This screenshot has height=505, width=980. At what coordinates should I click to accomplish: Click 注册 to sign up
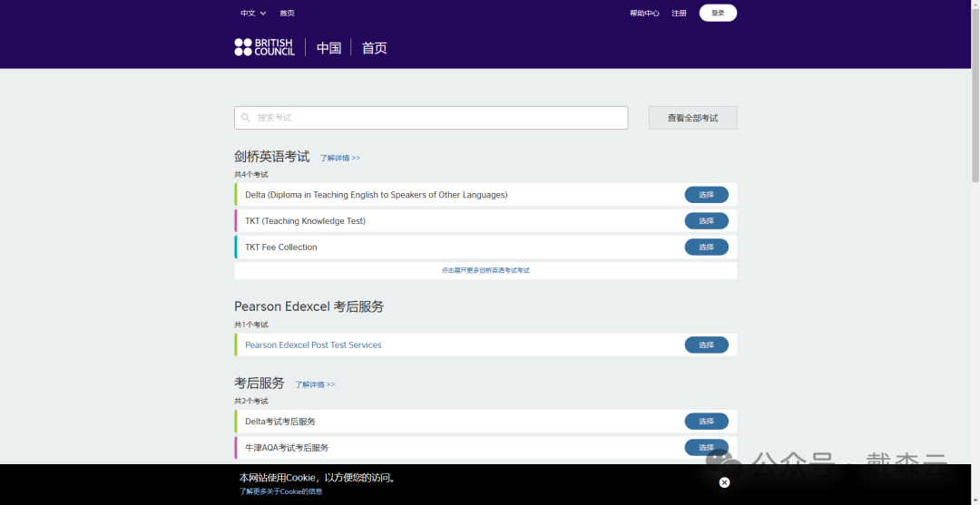(679, 13)
